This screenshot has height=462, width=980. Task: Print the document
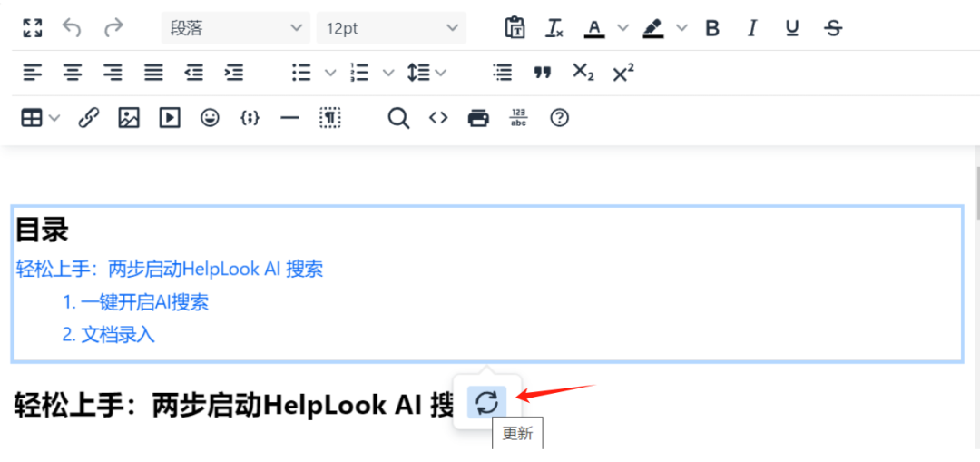[x=479, y=117]
